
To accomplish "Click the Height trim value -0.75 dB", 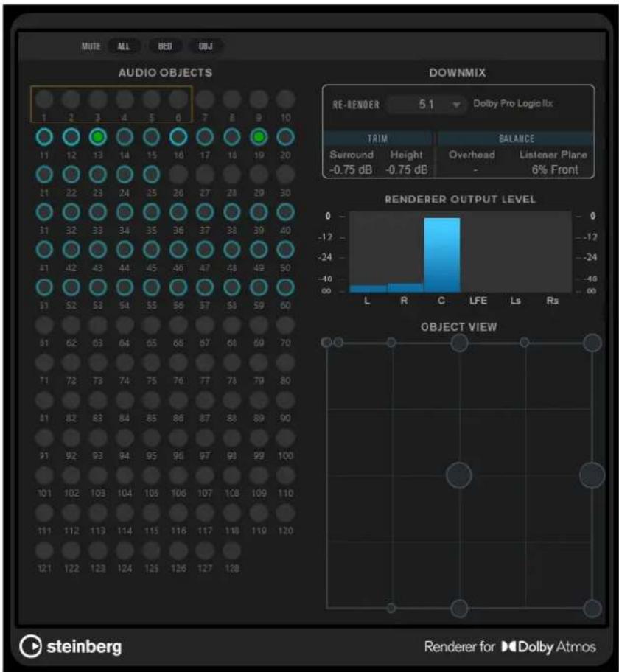I will coord(406,169).
